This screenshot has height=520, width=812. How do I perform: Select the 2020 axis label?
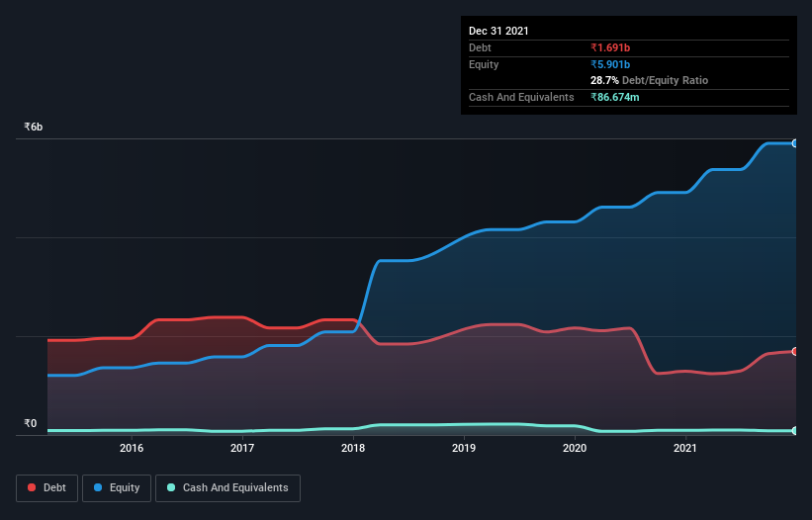[575, 448]
